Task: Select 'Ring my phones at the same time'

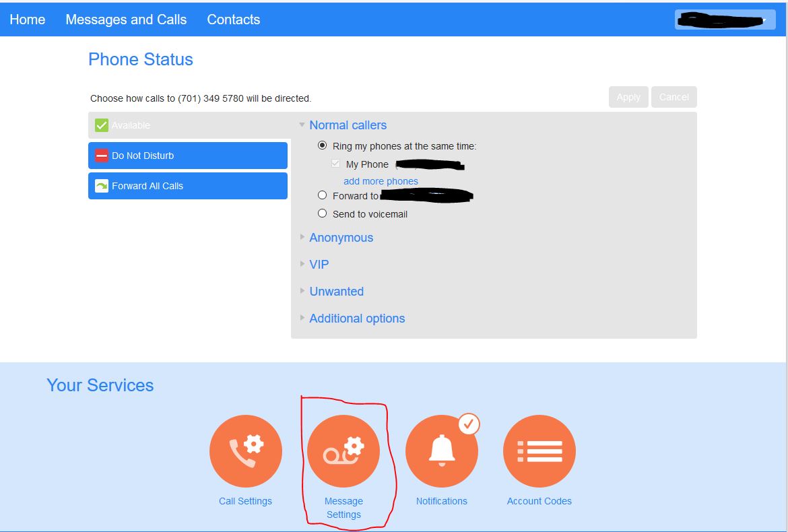Action: pos(323,145)
